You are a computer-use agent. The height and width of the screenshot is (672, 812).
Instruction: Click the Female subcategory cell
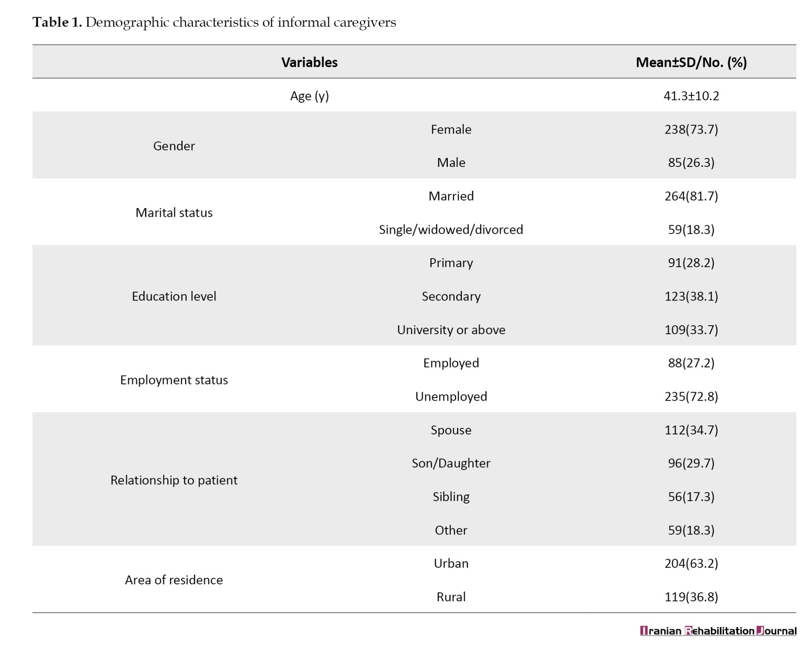(451, 129)
